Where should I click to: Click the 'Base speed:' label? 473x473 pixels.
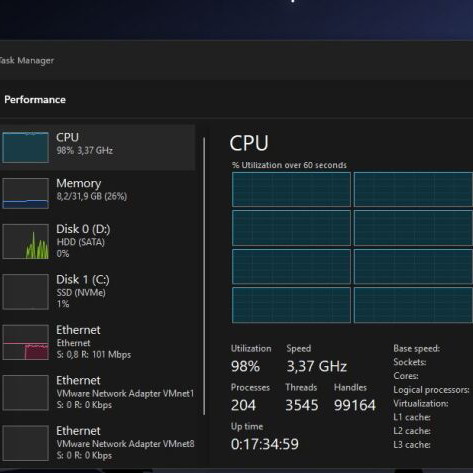(416, 349)
